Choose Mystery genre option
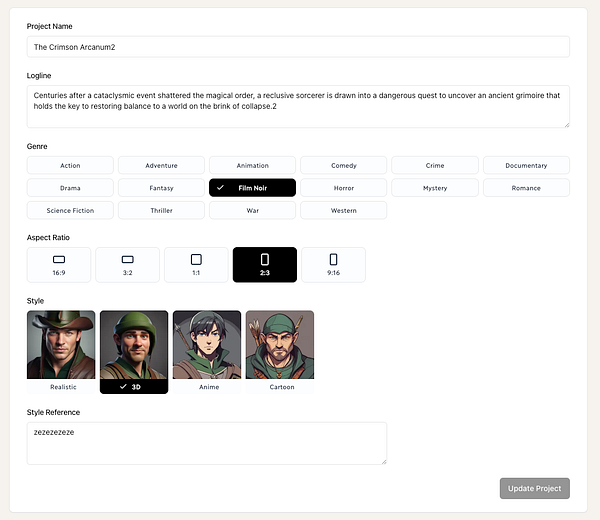Screen dimensions: 600x520 click(x=435, y=188)
